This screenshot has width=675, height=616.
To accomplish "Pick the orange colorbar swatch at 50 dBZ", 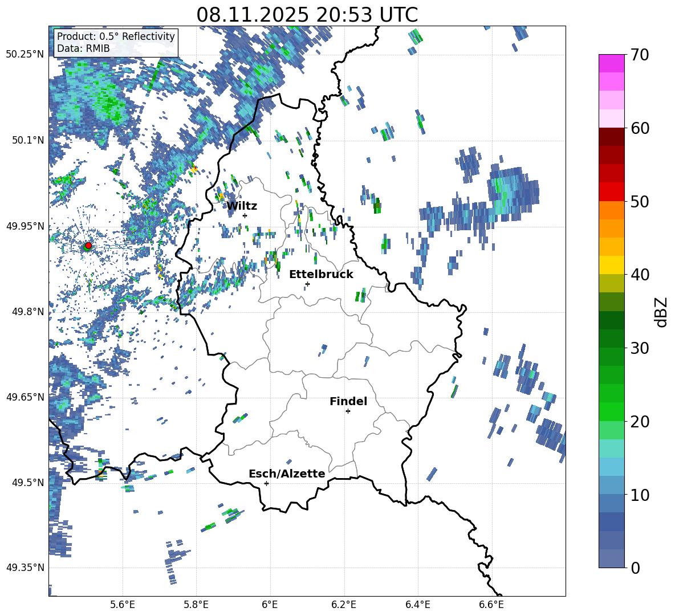I will click(x=611, y=210).
